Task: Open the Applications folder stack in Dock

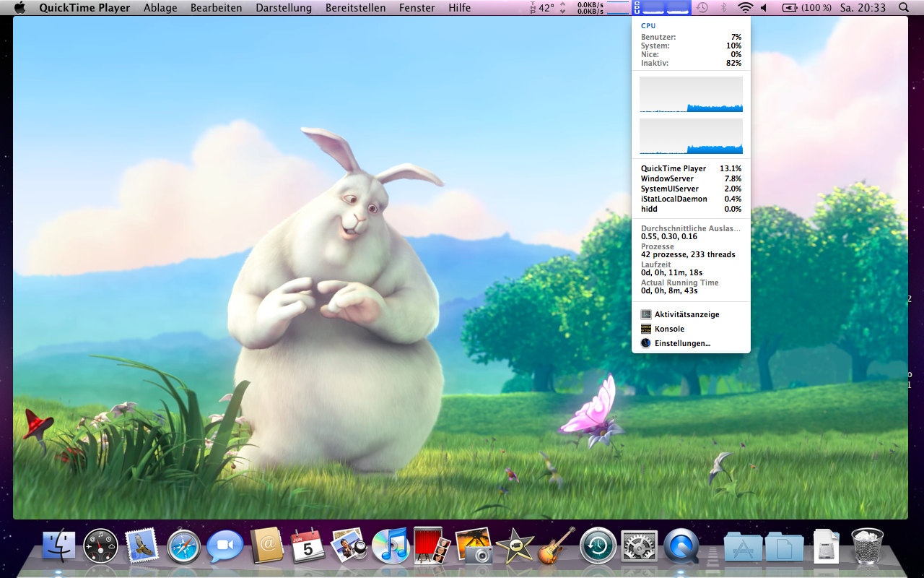Action: pos(743,547)
